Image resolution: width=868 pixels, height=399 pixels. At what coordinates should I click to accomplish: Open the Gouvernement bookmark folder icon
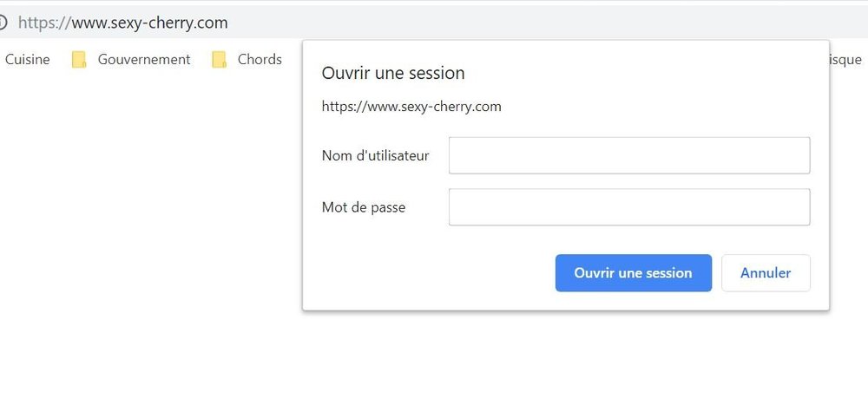(x=79, y=60)
